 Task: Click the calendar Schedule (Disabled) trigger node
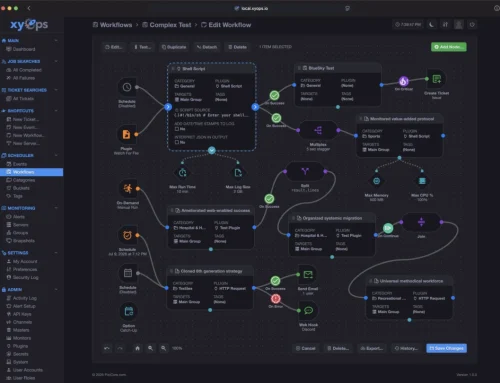coord(128,273)
